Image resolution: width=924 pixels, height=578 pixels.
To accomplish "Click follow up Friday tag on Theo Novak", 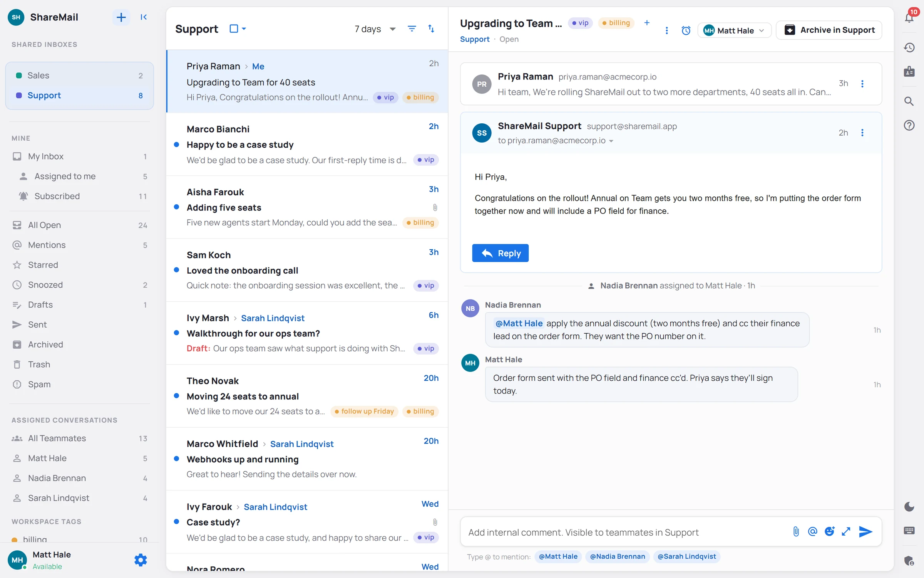I will point(364,411).
